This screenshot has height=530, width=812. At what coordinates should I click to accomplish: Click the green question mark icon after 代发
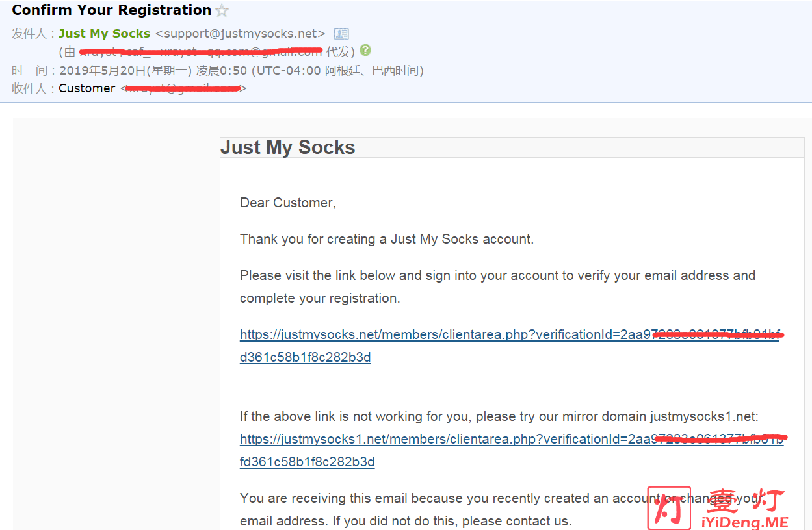click(x=365, y=50)
